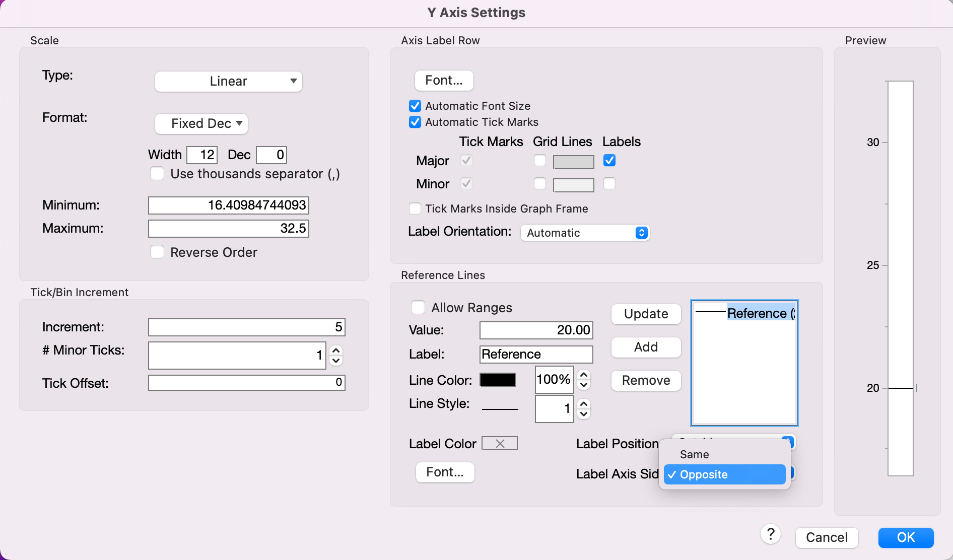953x560 pixels.
Task: Open the Label Orientation dropdown
Action: click(584, 232)
